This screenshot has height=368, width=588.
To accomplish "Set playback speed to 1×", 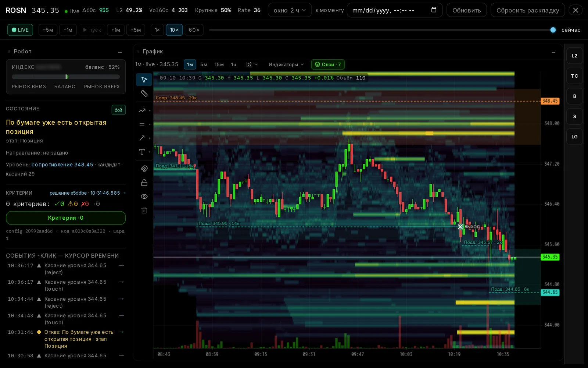I will [157, 30].
